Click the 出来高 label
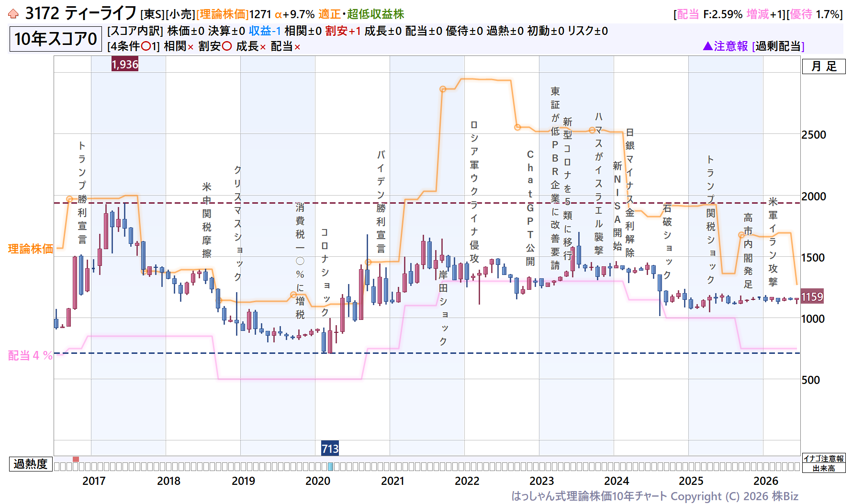 pos(824,468)
